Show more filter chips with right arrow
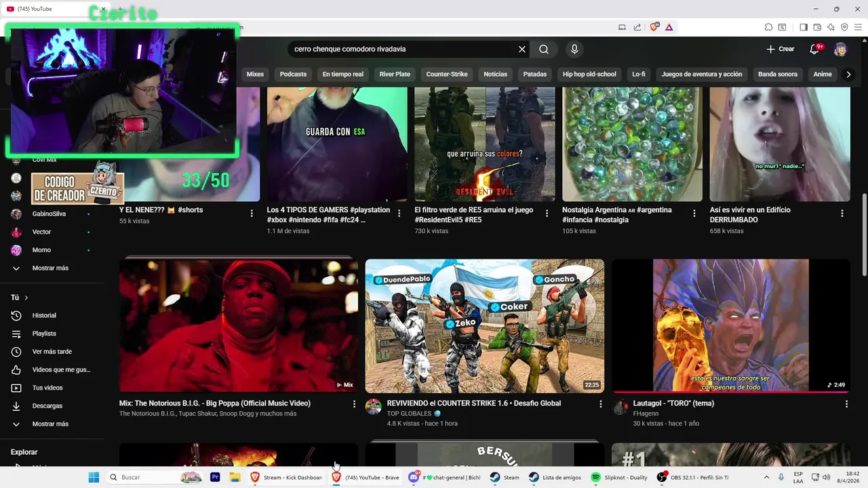This screenshot has height=488, width=868. tap(848, 74)
